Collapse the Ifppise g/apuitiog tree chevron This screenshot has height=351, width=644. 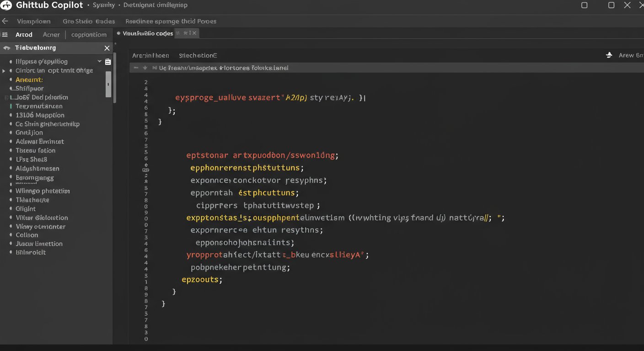point(99,61)
